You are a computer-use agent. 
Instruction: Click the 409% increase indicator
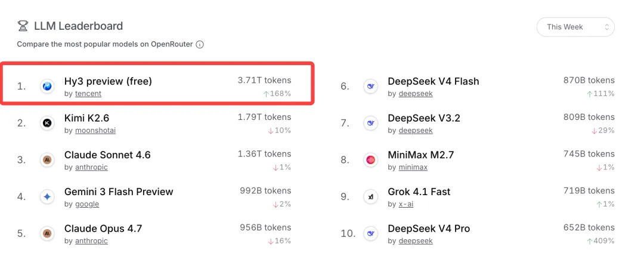[600, 241]
